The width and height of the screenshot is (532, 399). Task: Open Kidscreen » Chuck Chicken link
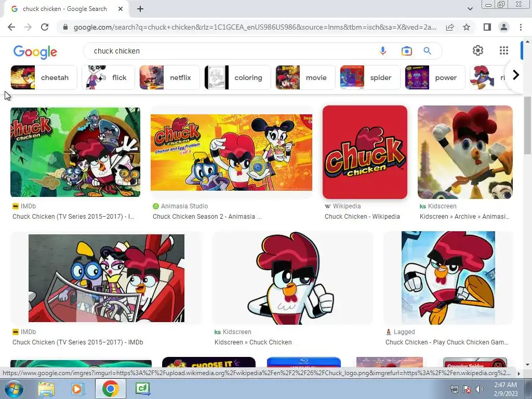[253, 342]
